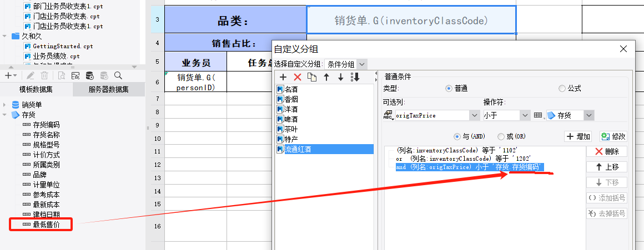Click the 存货 dataset blue icon
The width and height of the screenshot is (644, 250).
point(16,115)
